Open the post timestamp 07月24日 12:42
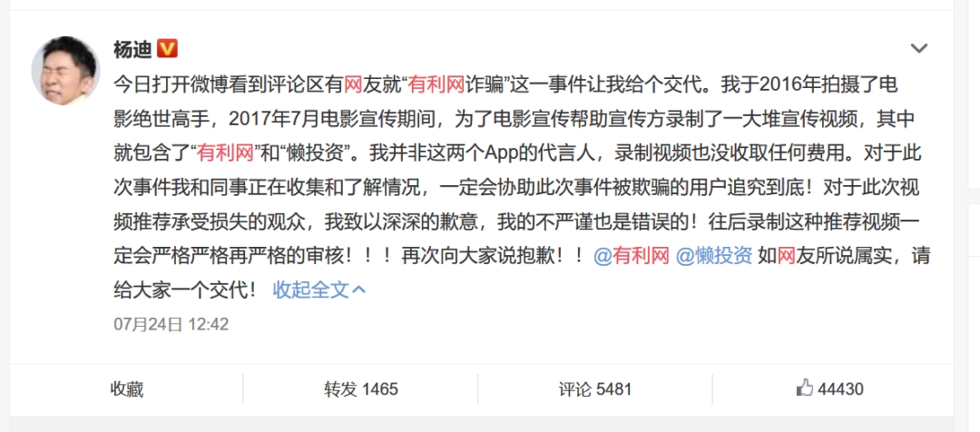980x432 pixels. click(x=171, y=325)
